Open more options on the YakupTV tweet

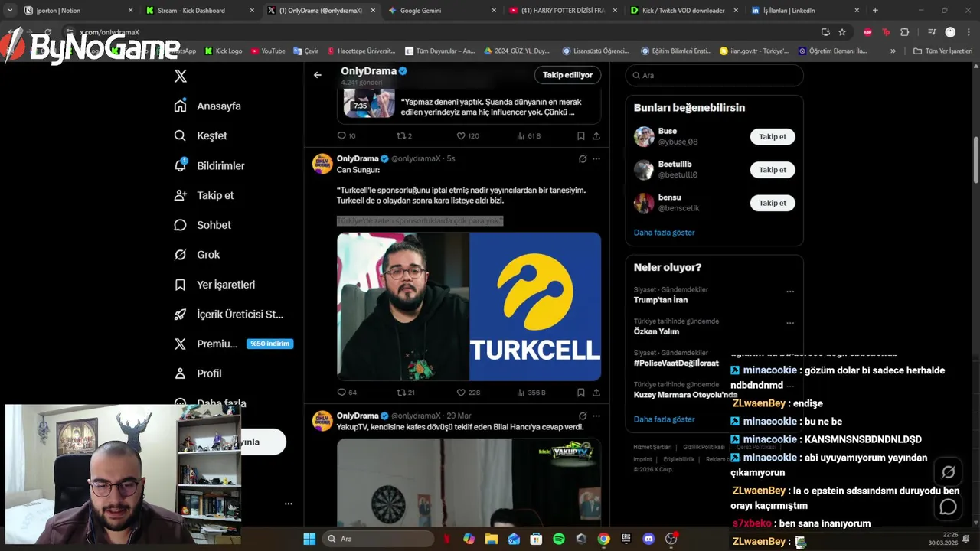pyautogui.click(x=596, y=416)
